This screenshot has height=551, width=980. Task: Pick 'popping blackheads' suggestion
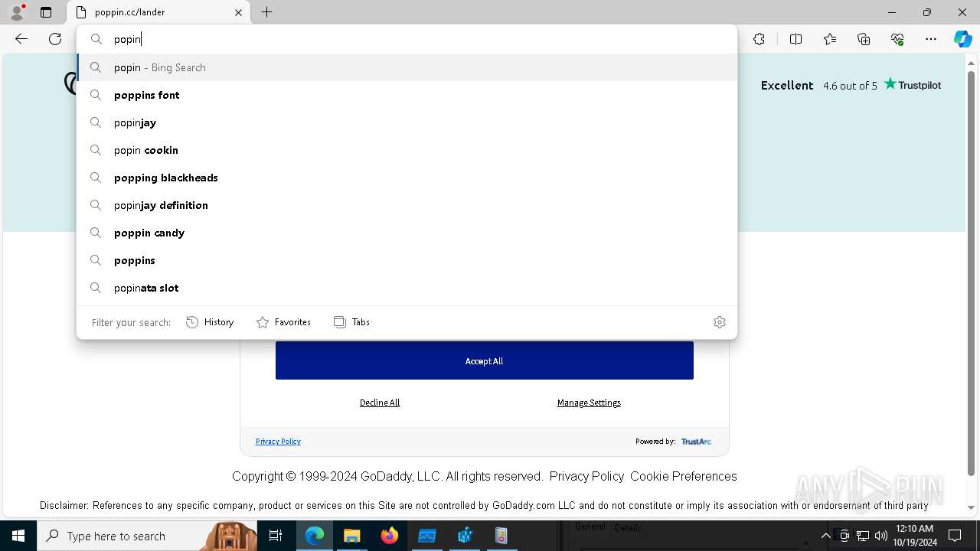click(x=407, y=178)
